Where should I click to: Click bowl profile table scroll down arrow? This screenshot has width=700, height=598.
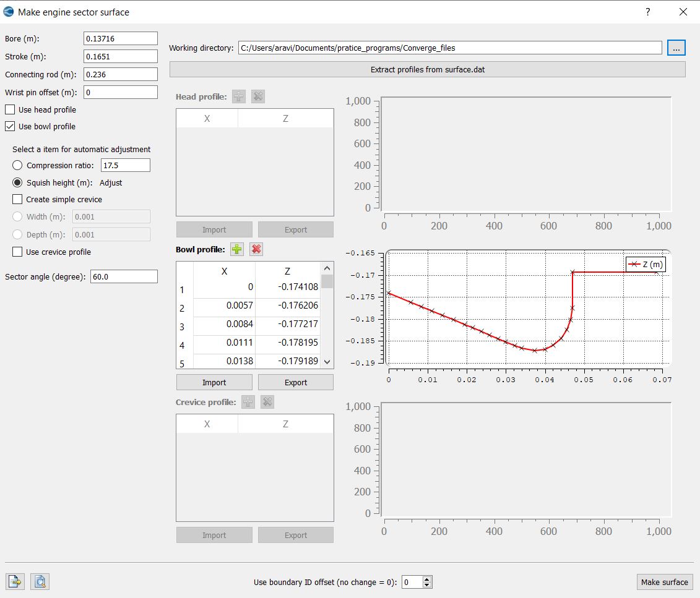point(327,362)
